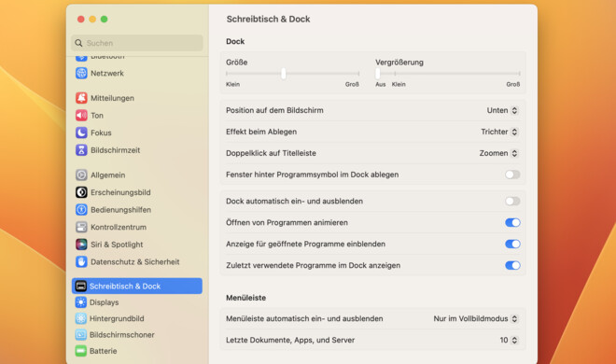
Task: Open the Letzte Dokumente count dropdown
Action: [x=509, y=340]
